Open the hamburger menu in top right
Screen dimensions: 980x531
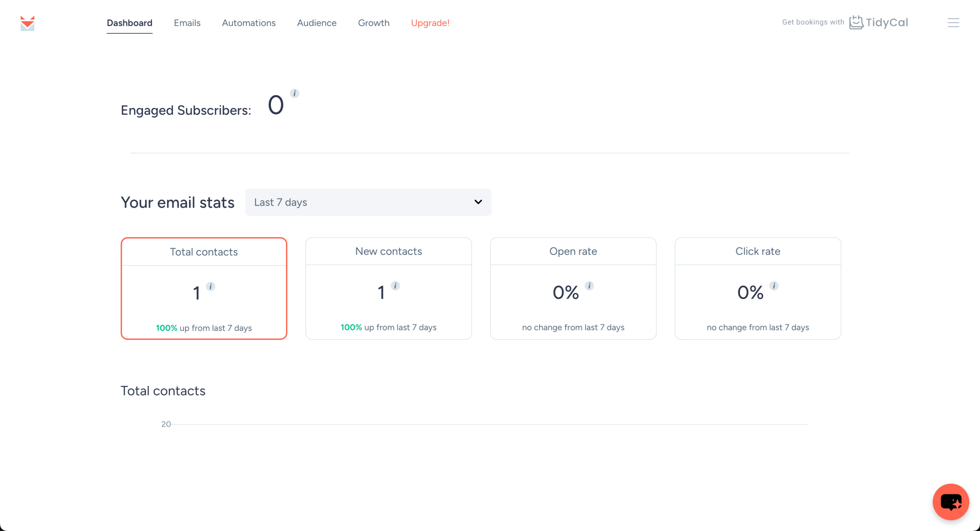953,23
